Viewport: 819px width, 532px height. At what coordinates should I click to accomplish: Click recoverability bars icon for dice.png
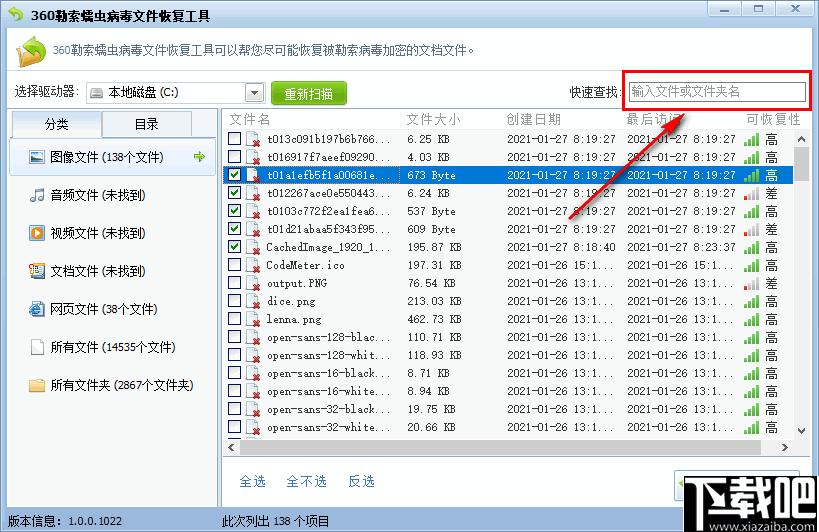(x=752, y=302)
